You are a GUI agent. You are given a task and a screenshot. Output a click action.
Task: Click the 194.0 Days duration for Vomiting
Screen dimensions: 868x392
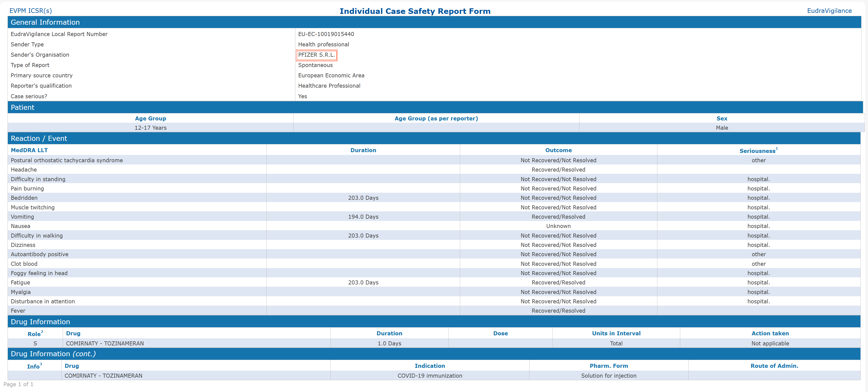tap(363, 217)
